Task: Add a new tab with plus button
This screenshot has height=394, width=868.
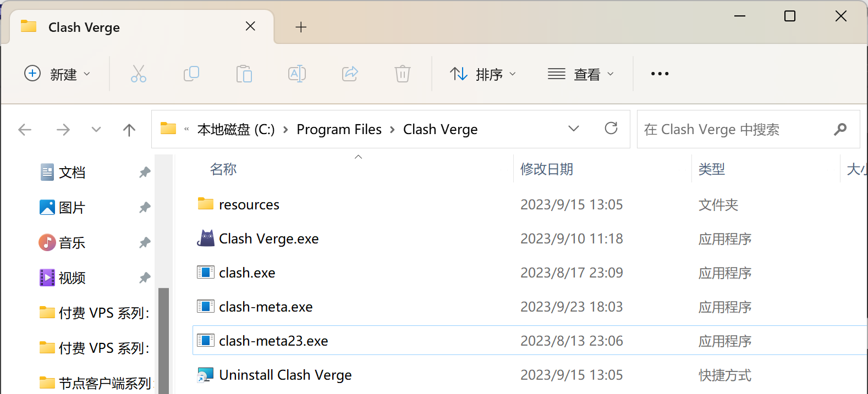Action: [x=301, y=27]
